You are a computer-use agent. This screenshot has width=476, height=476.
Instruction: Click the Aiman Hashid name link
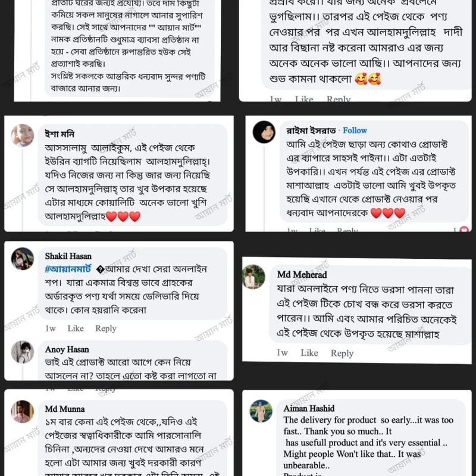(309, 408)
